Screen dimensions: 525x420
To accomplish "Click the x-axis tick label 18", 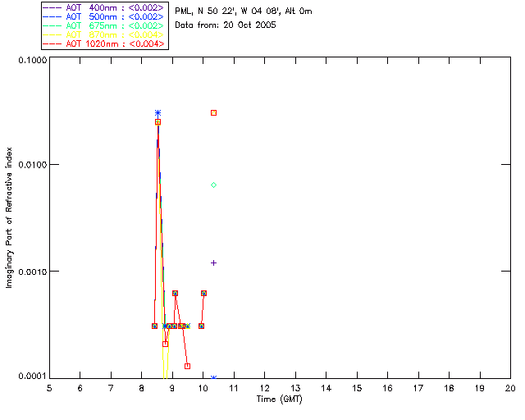I will [x=449, y=388].
